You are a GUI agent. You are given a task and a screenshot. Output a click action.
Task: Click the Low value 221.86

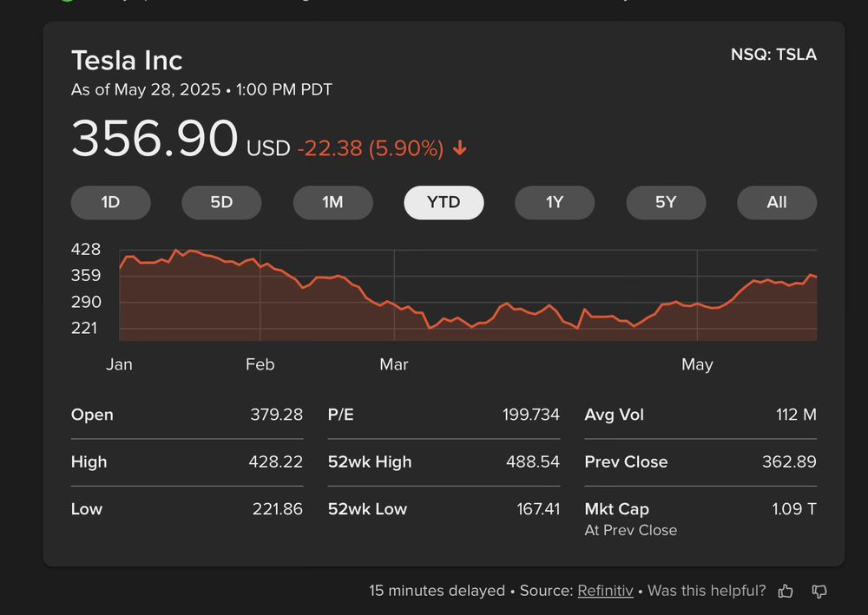[278, 509]
